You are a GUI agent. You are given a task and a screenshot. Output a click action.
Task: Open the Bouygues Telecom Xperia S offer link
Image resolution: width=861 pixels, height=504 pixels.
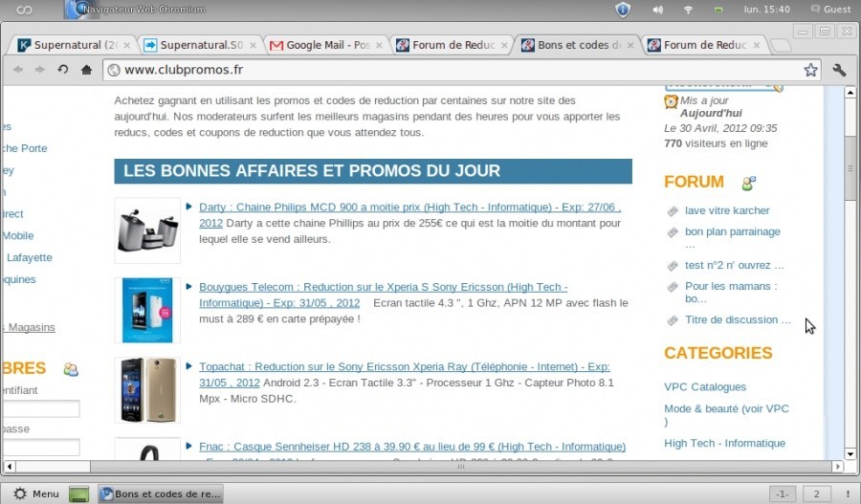pyautogui.click(x=383, y=287)
